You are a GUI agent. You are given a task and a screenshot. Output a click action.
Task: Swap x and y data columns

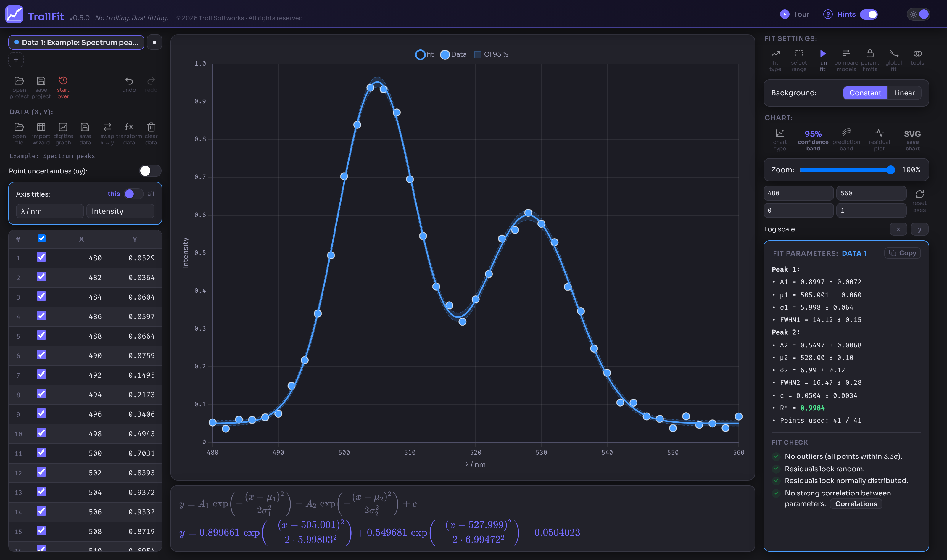107,127
